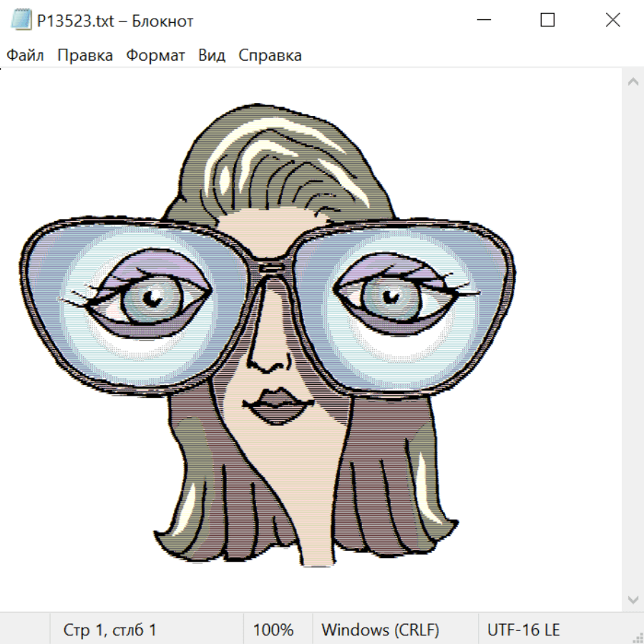644x644 pixels.
Task: Open the Формат menu
Action: click(155, 55)
